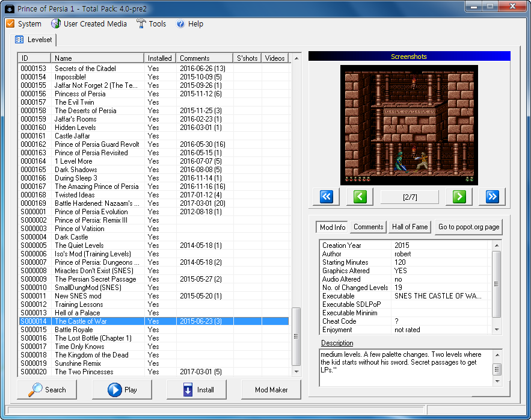Click the mod list scrollbar thumb
Screen dimensions: 531x420
point(296,336)
